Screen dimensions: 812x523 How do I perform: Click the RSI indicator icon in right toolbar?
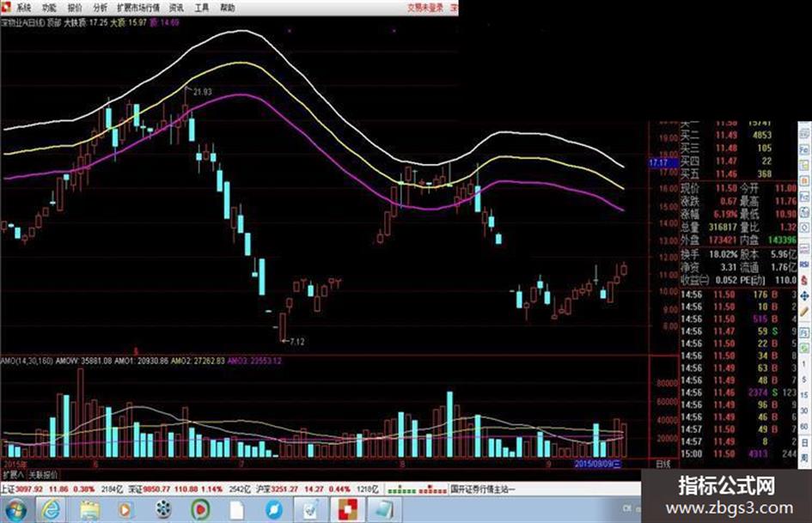tap(805, 265)
